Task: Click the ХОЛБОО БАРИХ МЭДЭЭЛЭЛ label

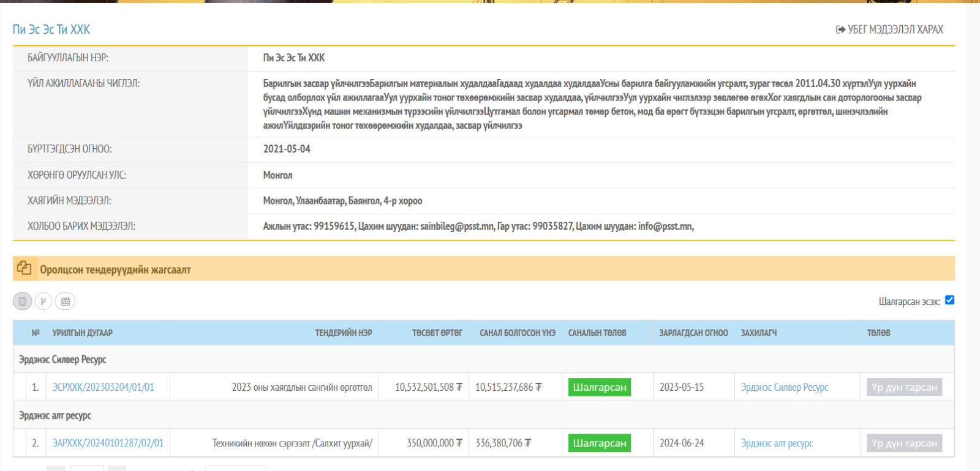Action: tap(81, 227)
